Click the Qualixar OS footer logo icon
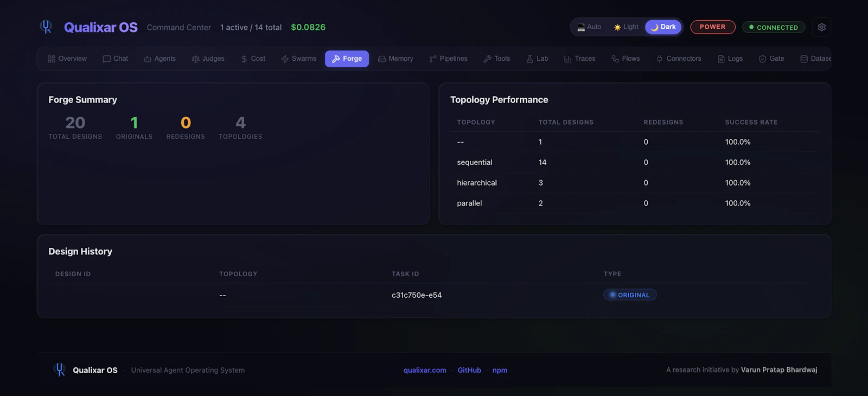The width and height of the screenshot is (868, 396). click(x=60, y=370)
